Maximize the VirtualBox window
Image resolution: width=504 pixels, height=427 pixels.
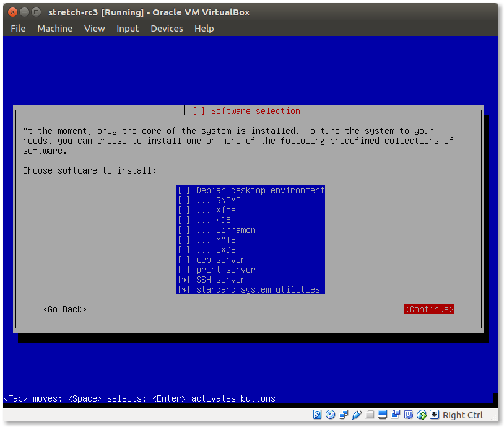37,12
